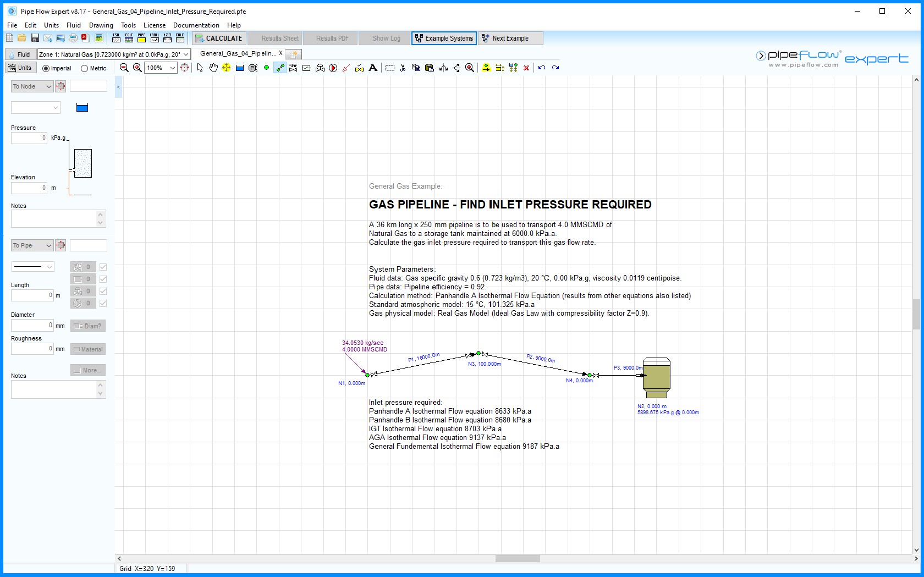Open the LABEL options icon
Screen dimensions: 924x577
coord(155,38)
